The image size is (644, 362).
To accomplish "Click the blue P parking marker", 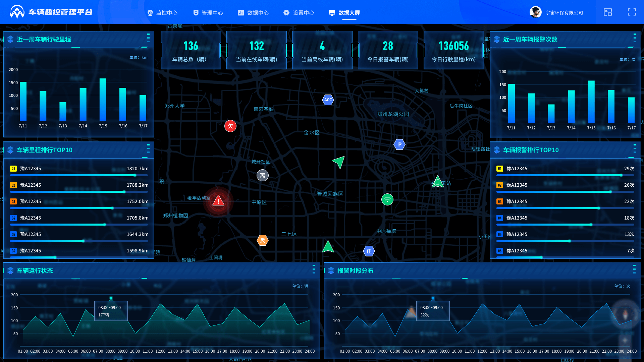I will click(399, 144).
